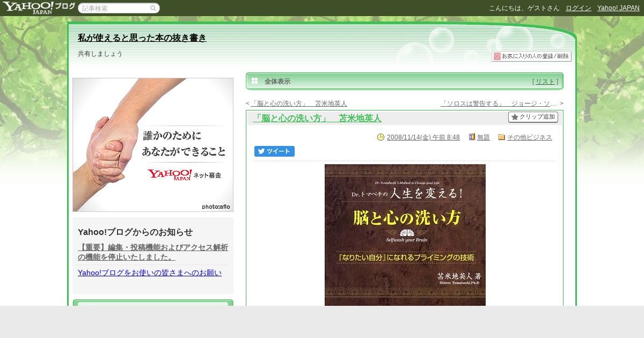Screen dimensions: 644x338
Task: Open the Yahoo! JAPAN header link
Action: (618, 8)
